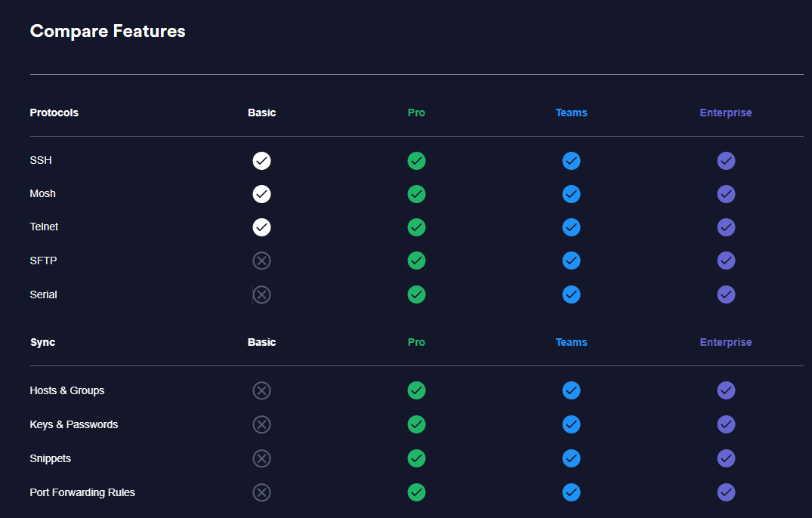Viewport: 812px width, 518px height.
Task: Click the Port Forwarding Rules row label
Action: point(82,492)
